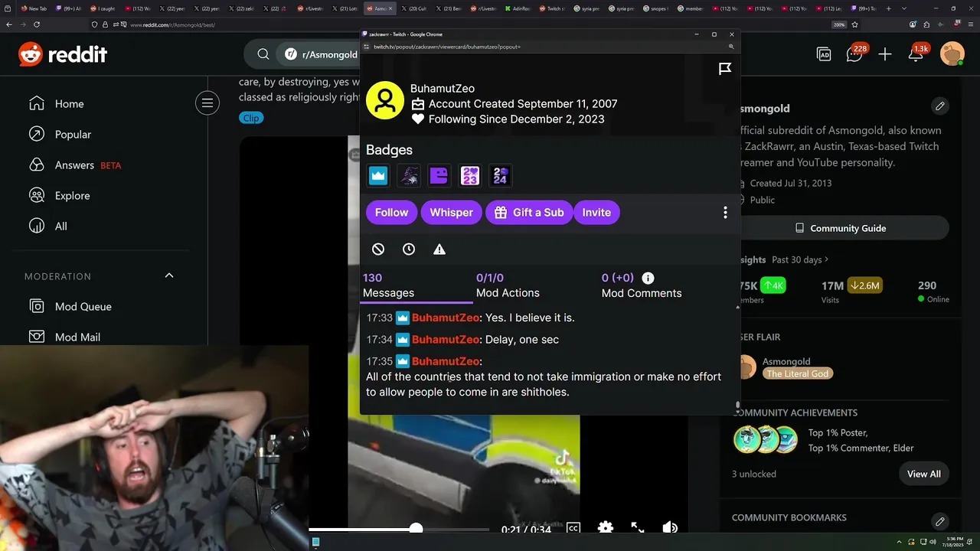Click the purple wallet-style third badge
Image resolution: width=980 pixels, height=551 pixels.
[x=439, y=176]
